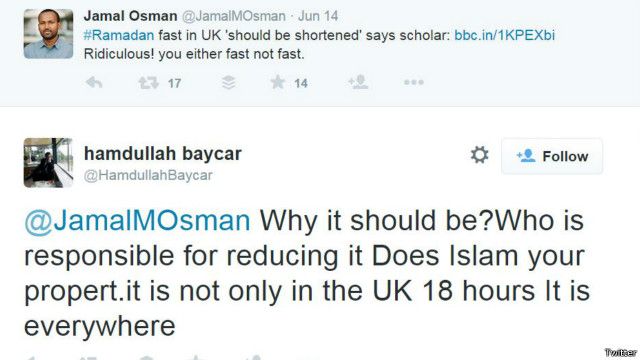
Task: Open the @JamalMOsman mention in reply
Action: [x=137, y=221]
